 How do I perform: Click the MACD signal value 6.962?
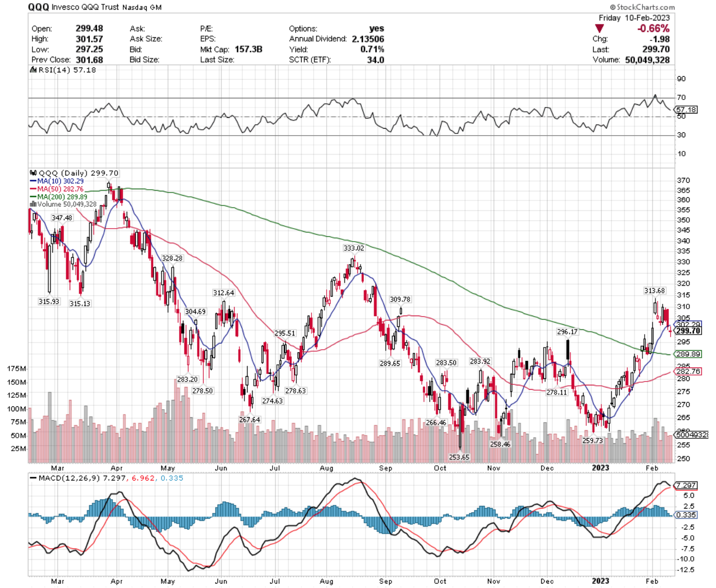tap(143, 478)
